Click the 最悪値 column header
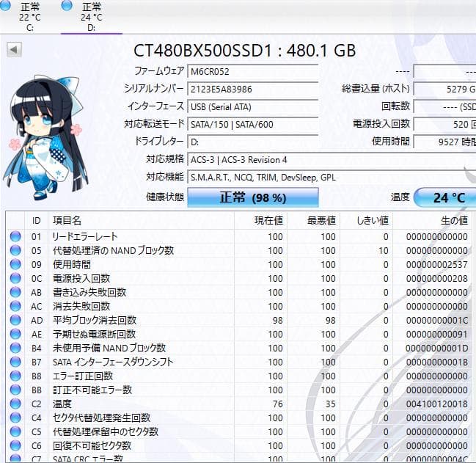 tap(313, 220)
